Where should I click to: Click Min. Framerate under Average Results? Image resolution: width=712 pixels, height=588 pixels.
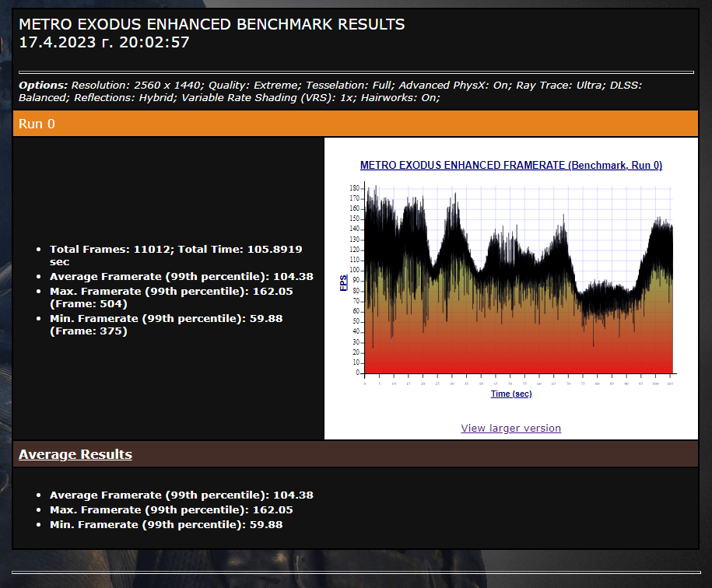[166, 524]
